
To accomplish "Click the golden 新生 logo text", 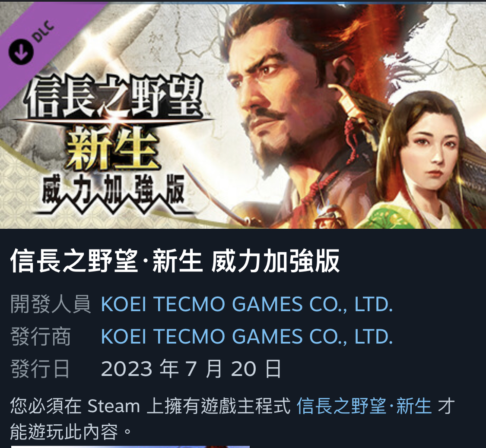I will [112, 148].
